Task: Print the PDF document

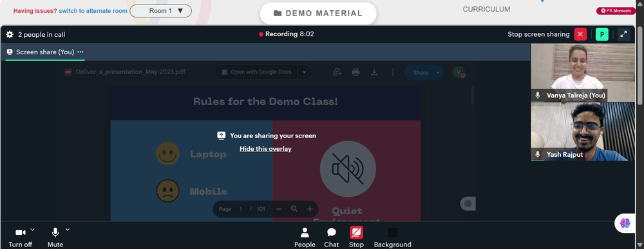Action: pos(355,72)
